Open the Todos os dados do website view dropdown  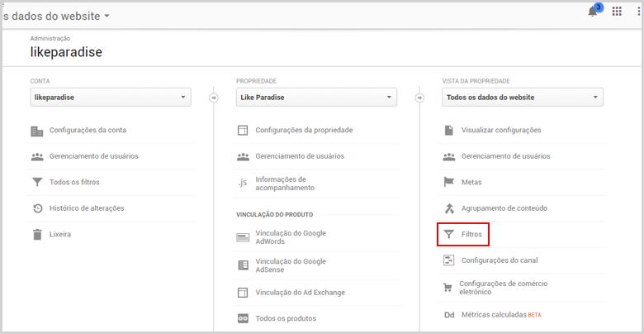click(523, 98)
